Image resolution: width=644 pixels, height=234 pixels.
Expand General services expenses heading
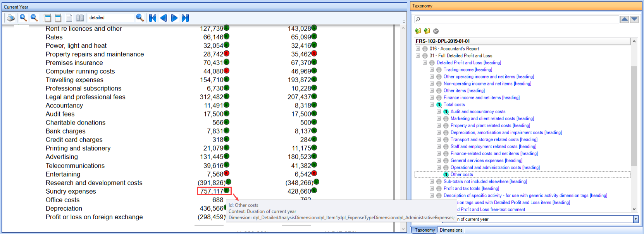pos(439,160)
